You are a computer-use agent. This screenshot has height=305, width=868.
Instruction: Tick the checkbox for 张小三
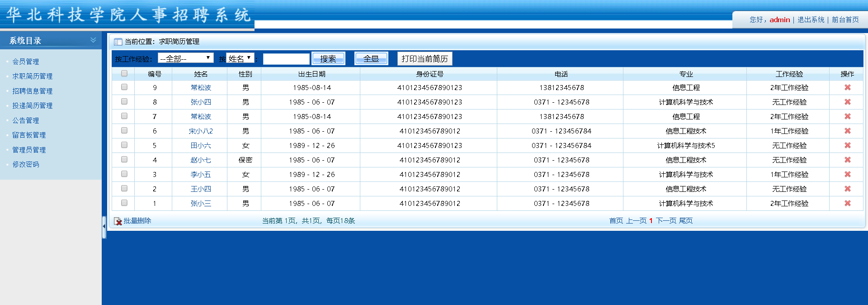click(x=124, y=203)
